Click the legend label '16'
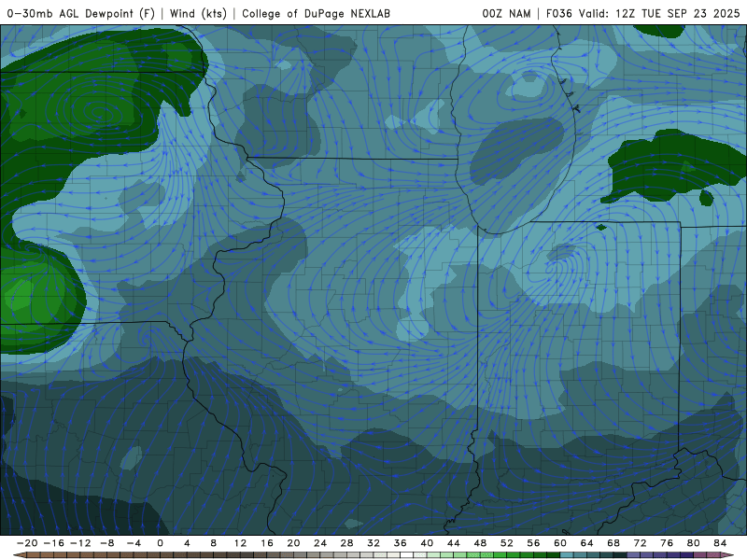Screen dimensions: 747x560 pyautogui.click(x=267, y=543)
